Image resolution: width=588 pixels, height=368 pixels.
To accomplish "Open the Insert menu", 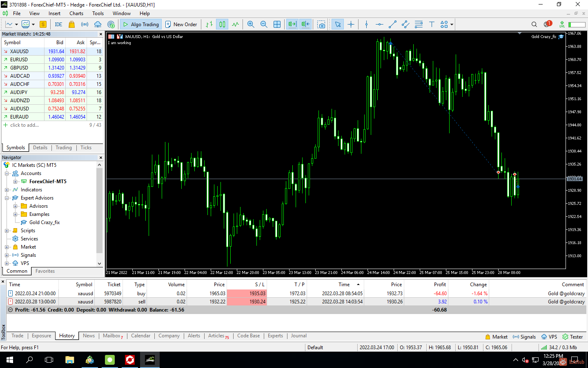I will coord(54,13).
